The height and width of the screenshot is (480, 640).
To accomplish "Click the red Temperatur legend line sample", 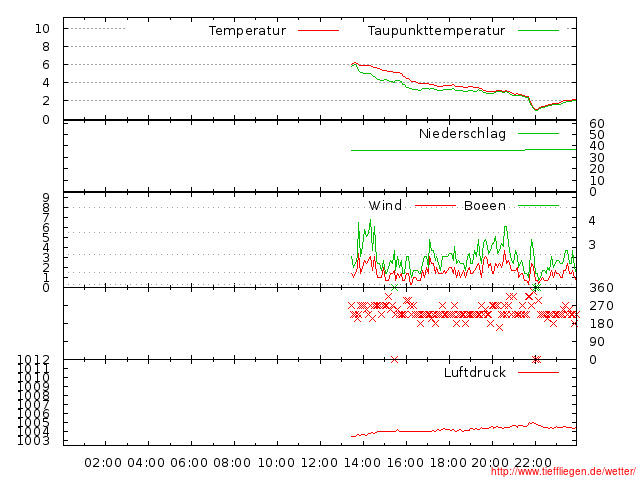I will [318, 31].
